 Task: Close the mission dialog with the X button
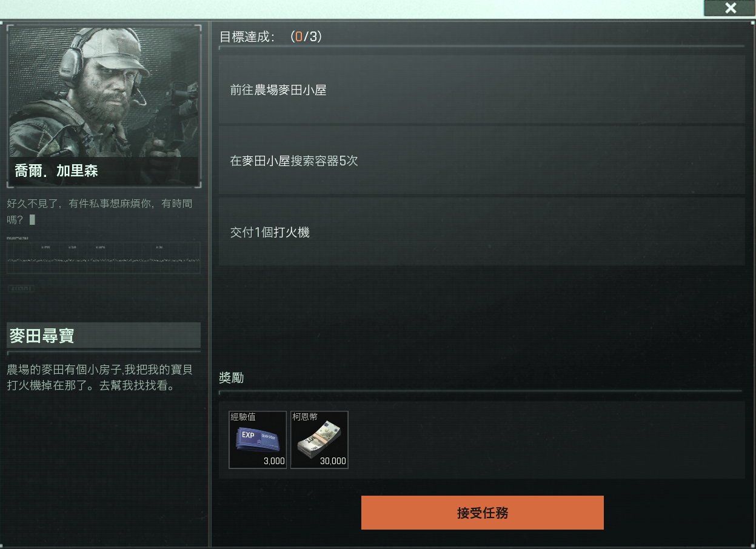click(730, 8)
